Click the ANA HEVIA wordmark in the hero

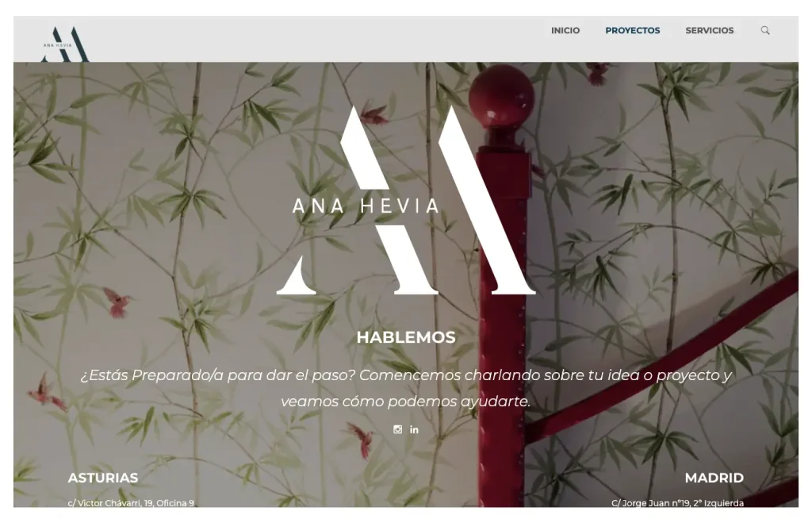click(366, 206)
